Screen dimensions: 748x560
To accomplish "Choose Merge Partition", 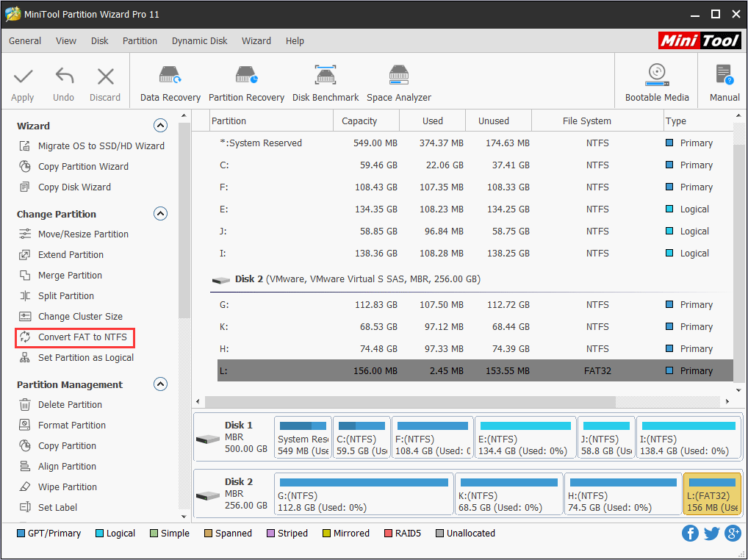I will (60, 276).
